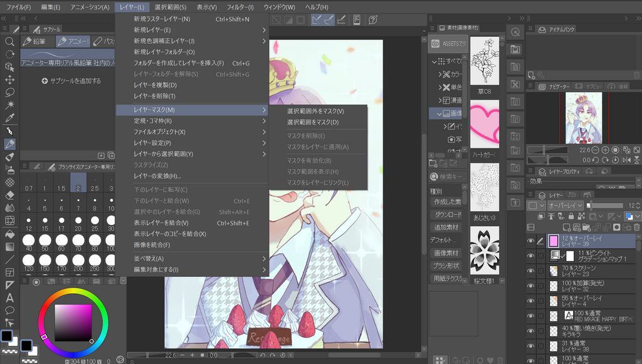The height and width of the screenshot is (364, 642).
Task: Expand the カラー material folder chevron
Action: (x=440, y=75)
